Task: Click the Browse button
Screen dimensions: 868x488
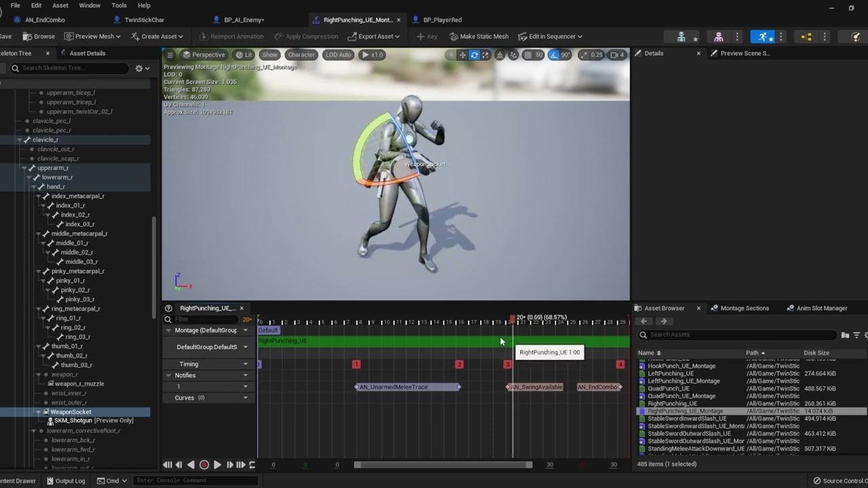Action: pos(39,37)
